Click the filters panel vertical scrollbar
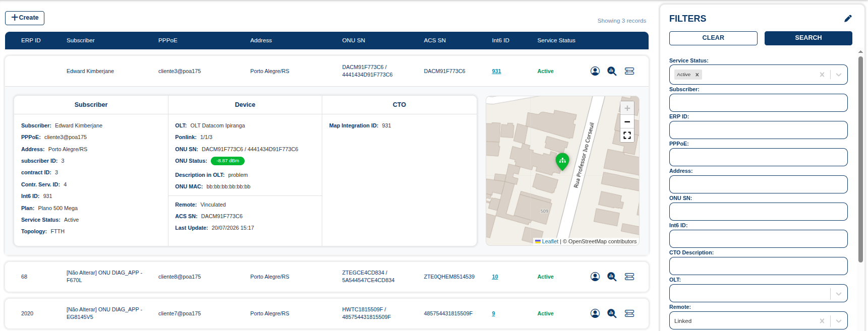868x331 pixels. (x=860, y=159)
